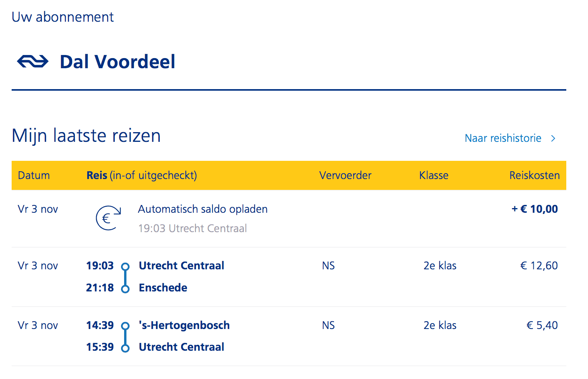The image size is (588, 379).
Task: Click the 's-Hertogenbosch departure route marker
Action: 125,326
